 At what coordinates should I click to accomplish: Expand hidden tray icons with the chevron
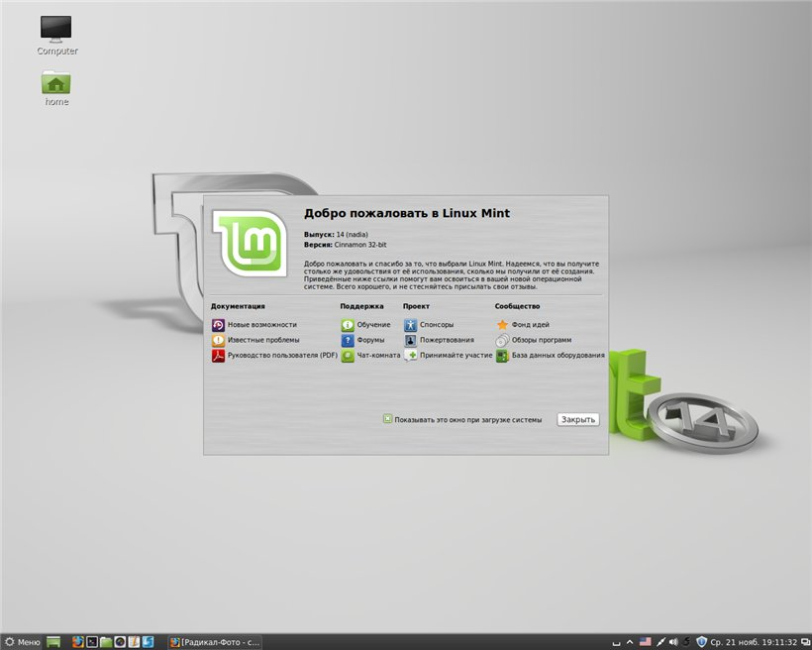pos(630,641)
